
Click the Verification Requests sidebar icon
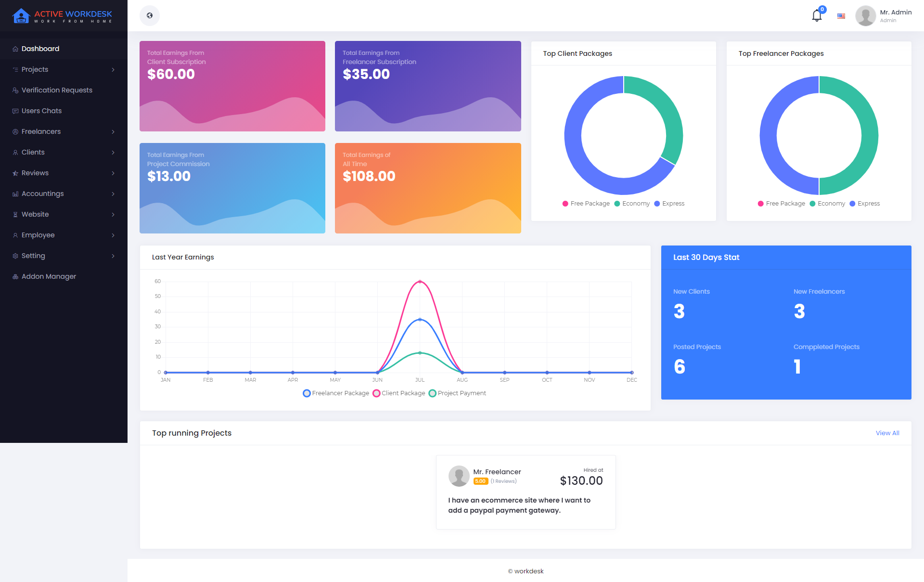(x=15, y=90)
